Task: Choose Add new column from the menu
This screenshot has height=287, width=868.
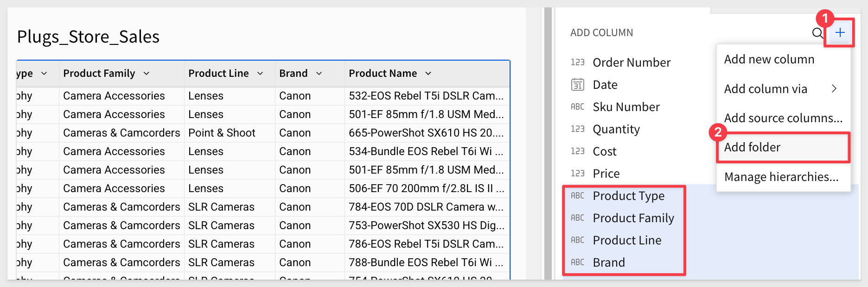Action: pos(783,60)
